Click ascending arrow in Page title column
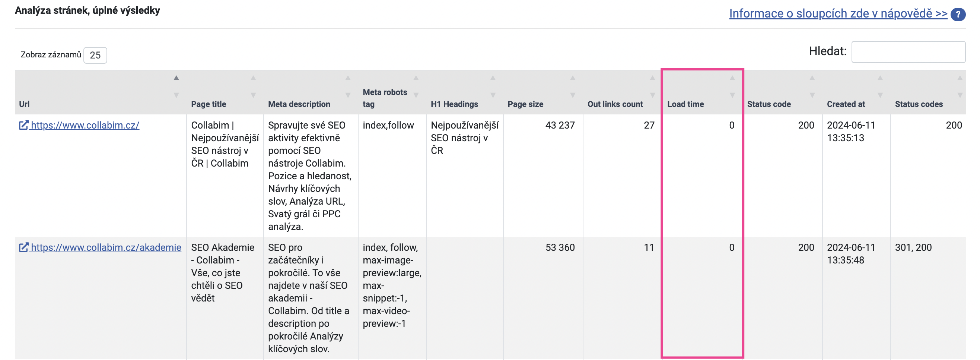 [x=253, y=78]
